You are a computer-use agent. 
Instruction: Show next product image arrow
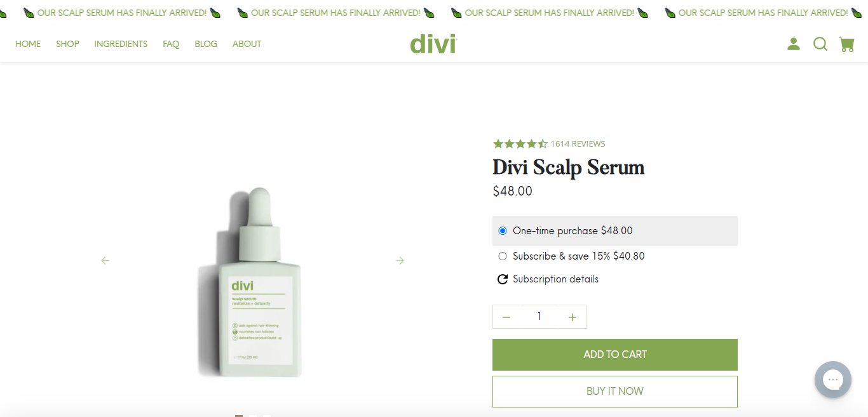coord(400,260)
